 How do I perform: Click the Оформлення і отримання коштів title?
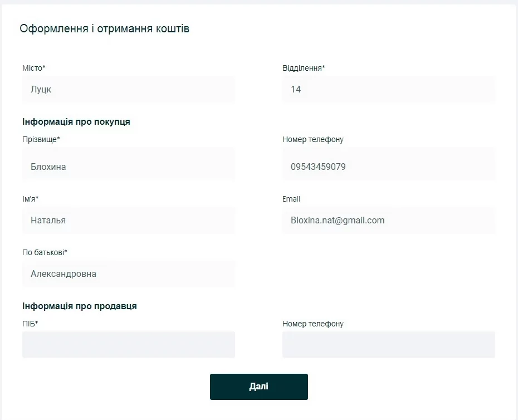coord(104,29)
